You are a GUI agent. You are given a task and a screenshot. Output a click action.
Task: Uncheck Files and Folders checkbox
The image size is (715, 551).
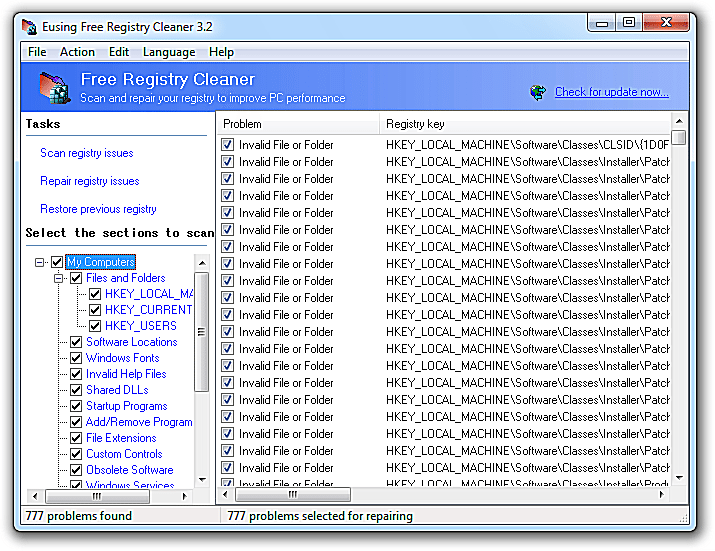[76, 278]
